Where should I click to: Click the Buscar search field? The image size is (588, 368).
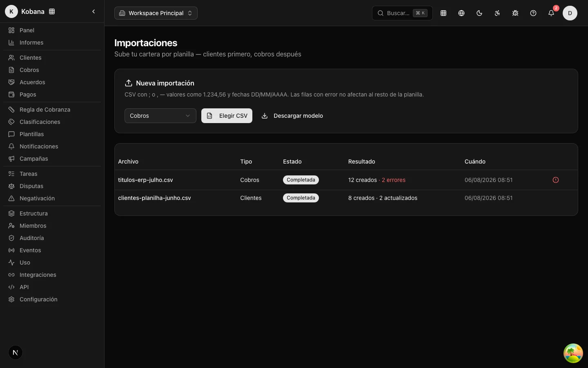tap(402, 13)
